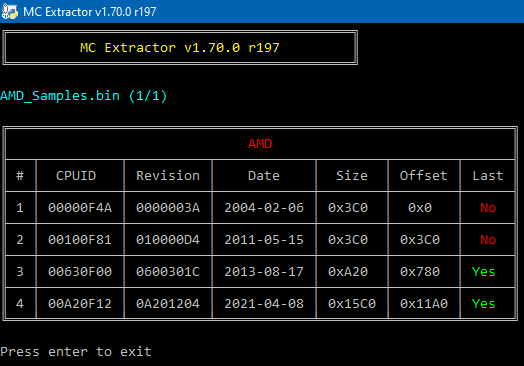Viewport: 524px width, 366px height.
Task: Click CPUID value '00000F4A'
Action: coord(80,208)
